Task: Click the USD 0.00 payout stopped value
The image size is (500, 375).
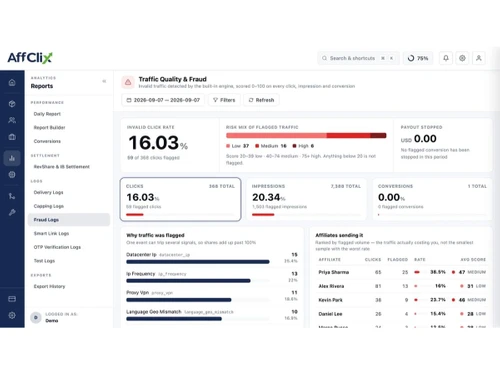Action: (x=419, y=138)
